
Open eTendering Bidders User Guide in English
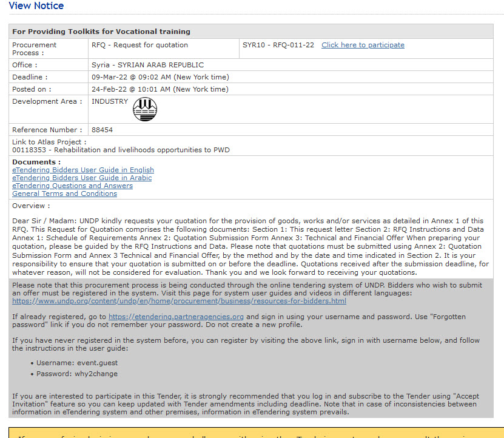[83, 170]
